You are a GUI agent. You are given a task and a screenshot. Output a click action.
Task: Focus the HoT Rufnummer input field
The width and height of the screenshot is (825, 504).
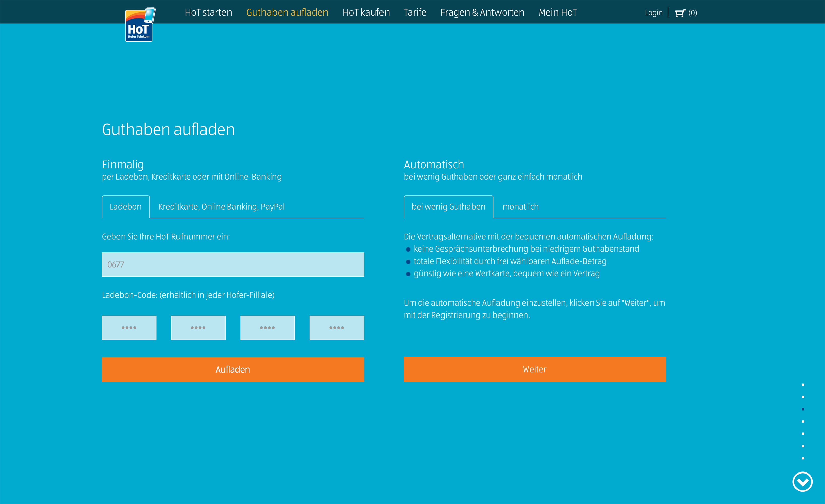click(x=233, y=264)
